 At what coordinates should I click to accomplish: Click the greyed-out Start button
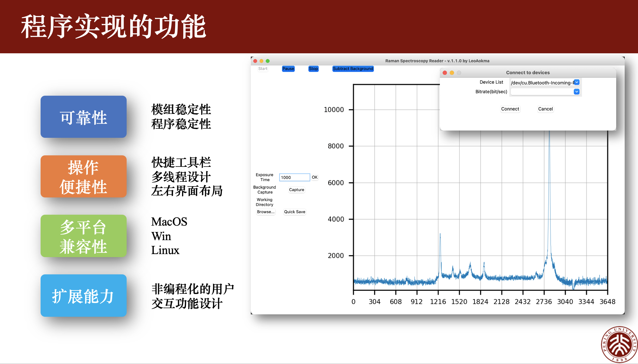pyautogui.click(x=263, y=69)
